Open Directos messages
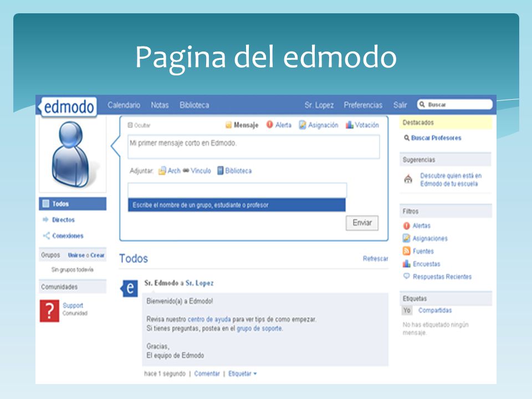532x399 pixels. click(x=63, y=220)
